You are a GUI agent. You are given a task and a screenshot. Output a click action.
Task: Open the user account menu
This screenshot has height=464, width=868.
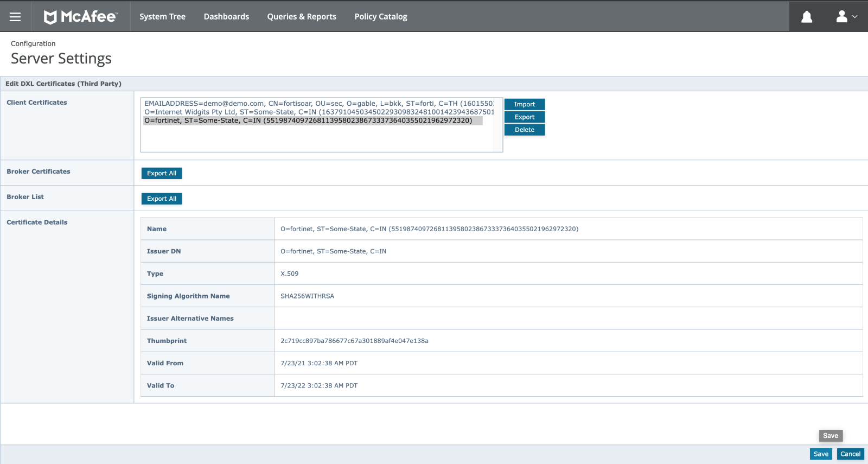point(846,17)
